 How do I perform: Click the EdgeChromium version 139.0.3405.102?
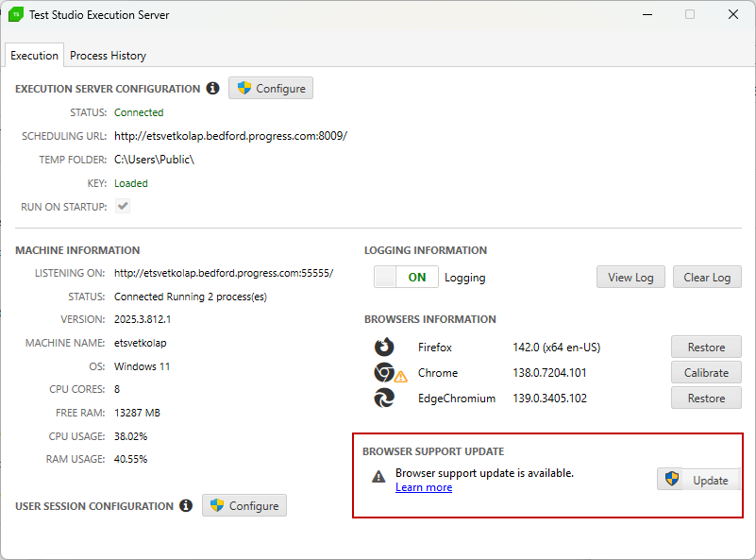(550, 399)
